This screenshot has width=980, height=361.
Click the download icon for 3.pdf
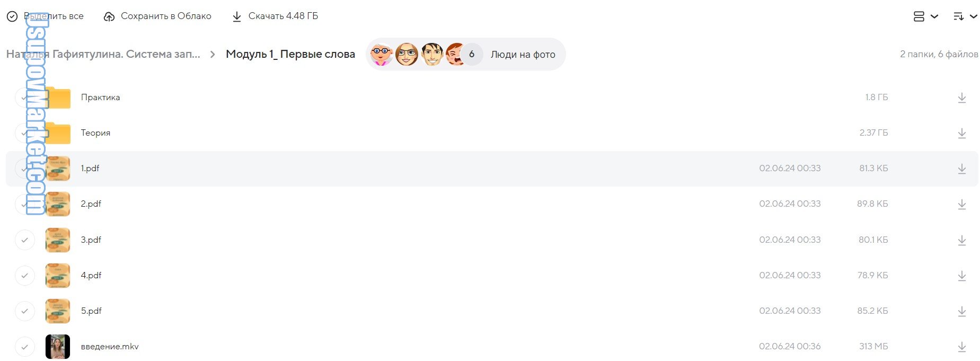tap(961, 241)
